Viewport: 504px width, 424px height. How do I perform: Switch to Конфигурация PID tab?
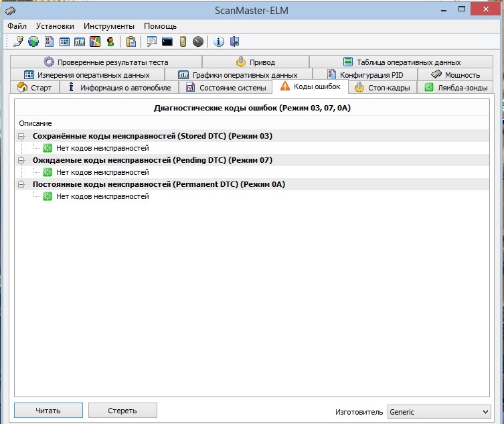click(x=365, y=74)
